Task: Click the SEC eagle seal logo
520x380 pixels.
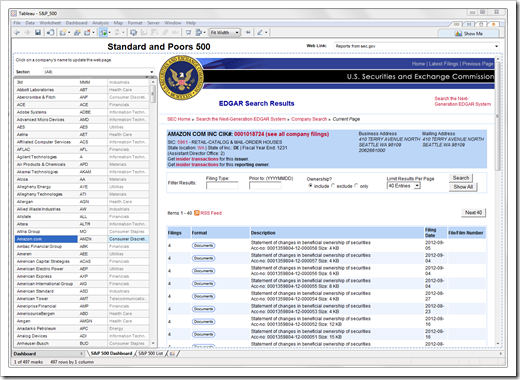Action: [181, 79]
